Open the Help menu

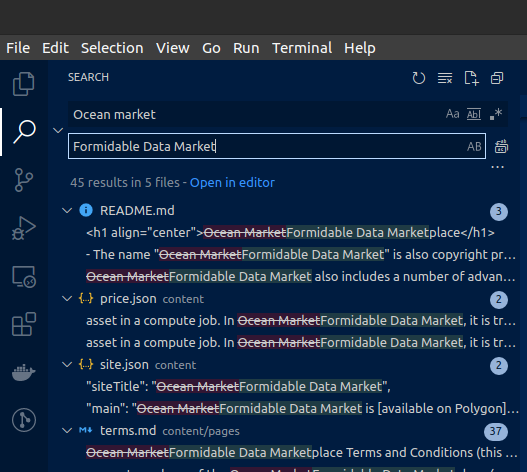pos(360,48)
